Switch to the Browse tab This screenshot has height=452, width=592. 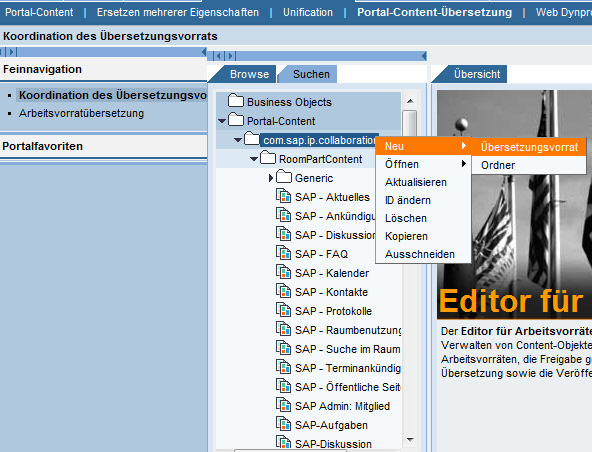point(249,74)
